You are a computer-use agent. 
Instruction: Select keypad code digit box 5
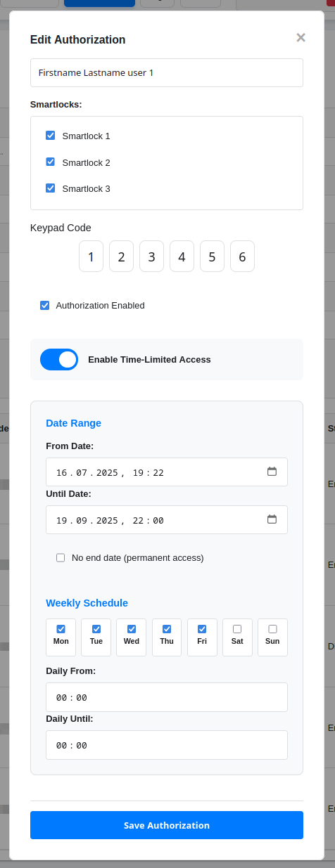[212, 257]
